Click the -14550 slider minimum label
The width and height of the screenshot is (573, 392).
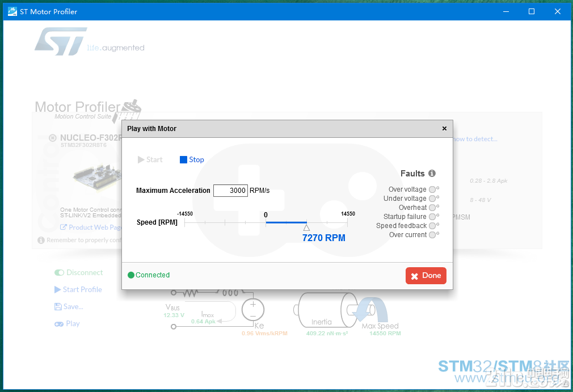[x=185, y=214]
